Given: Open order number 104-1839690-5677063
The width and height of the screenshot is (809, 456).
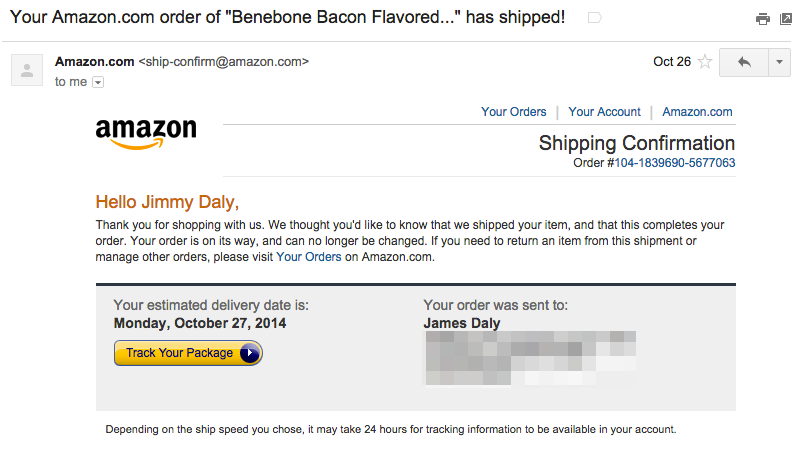Looking at the screenshot, I should click(674, 163).
